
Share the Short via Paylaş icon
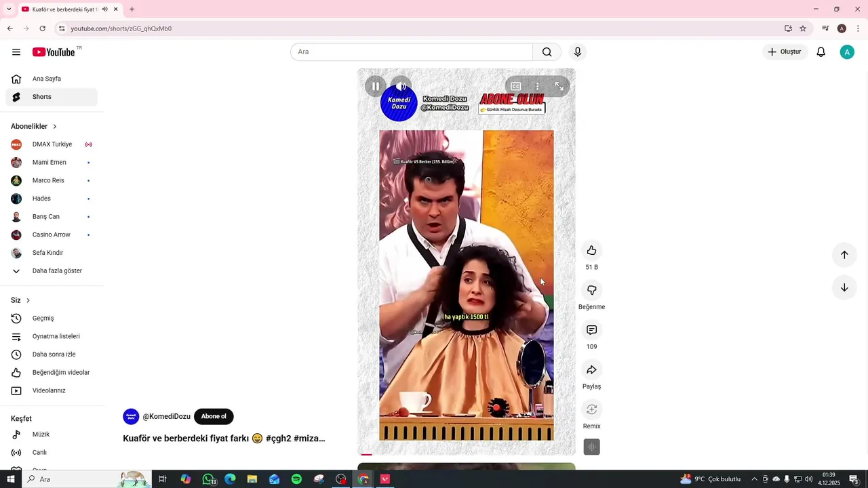591,369
